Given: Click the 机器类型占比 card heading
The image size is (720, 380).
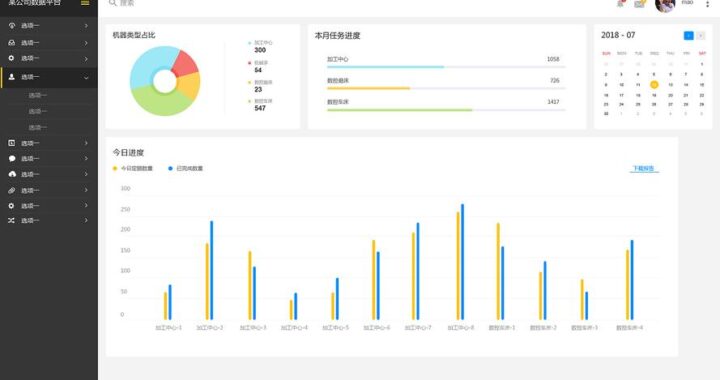Looking at the screenshot, I should pos(134,35).
